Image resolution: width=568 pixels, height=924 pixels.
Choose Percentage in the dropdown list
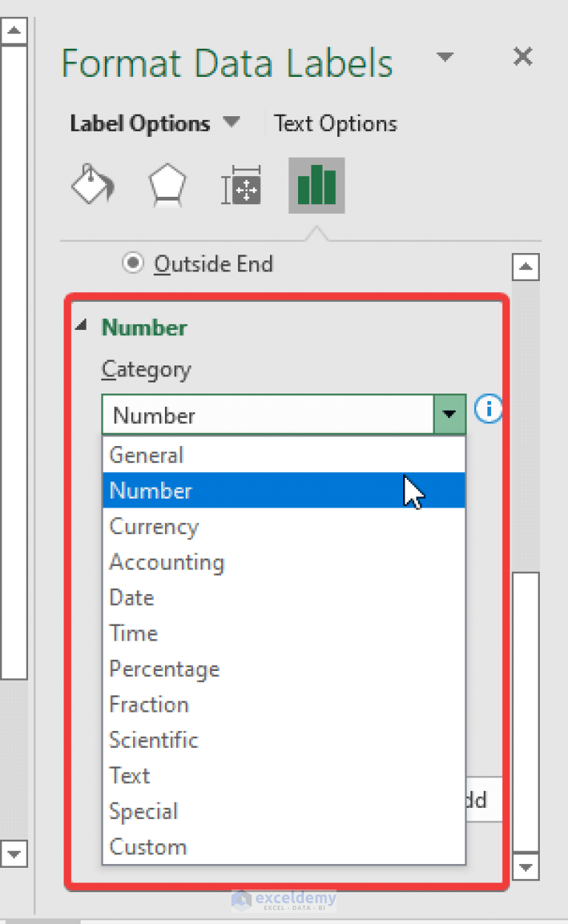click(x=164, y=669)
